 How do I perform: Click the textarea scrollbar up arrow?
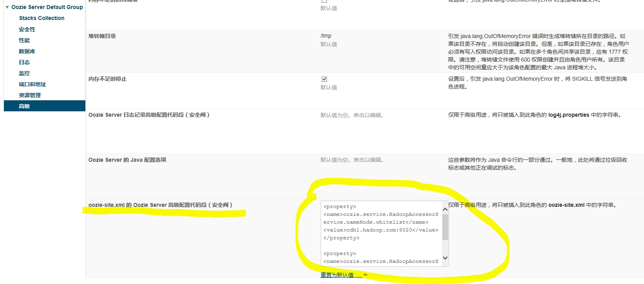click(445, 210)
